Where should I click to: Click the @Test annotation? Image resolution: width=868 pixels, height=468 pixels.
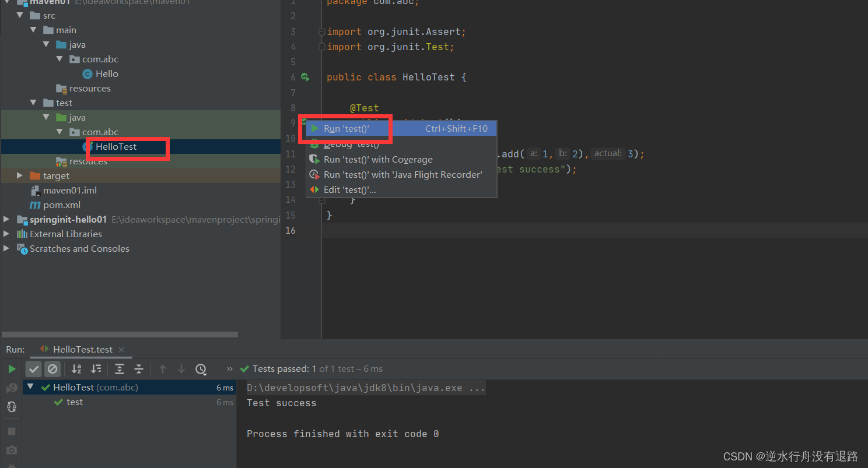[364, 108]
